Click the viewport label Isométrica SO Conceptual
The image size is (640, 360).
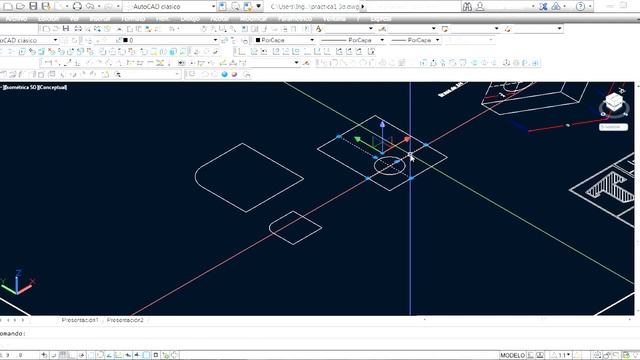pyautogui.click(x=34, y=87)
